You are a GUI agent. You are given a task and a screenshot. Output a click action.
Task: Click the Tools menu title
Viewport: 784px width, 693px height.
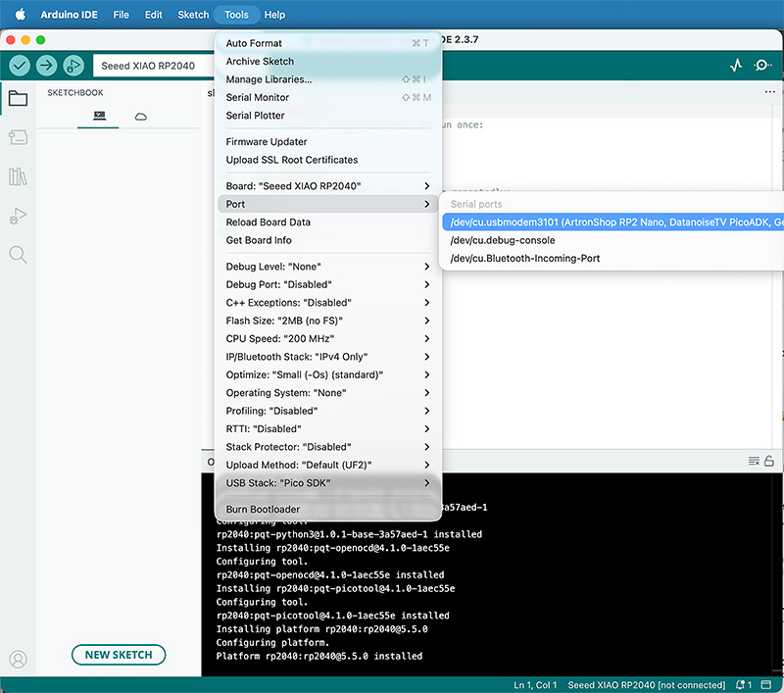click(x=236, y=15)
